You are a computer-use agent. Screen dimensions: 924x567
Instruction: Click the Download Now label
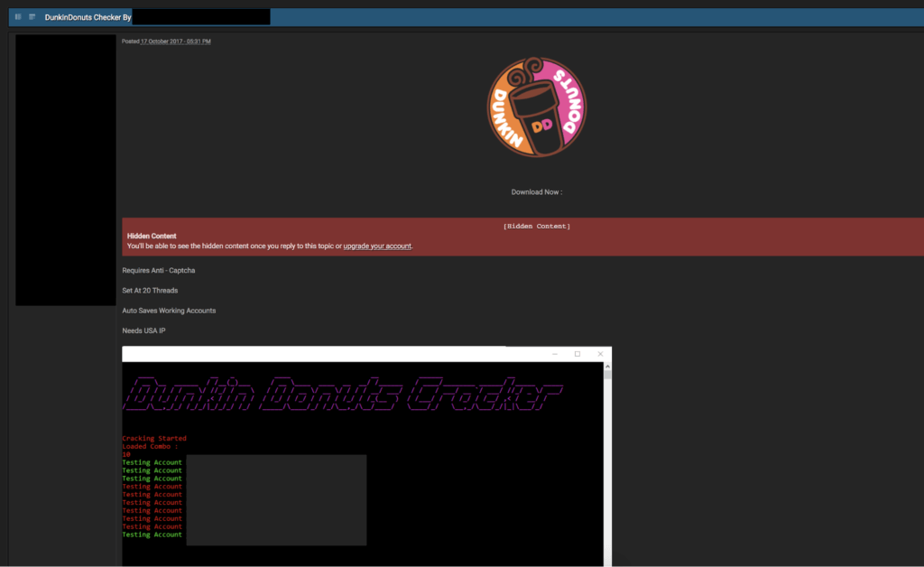535,191
